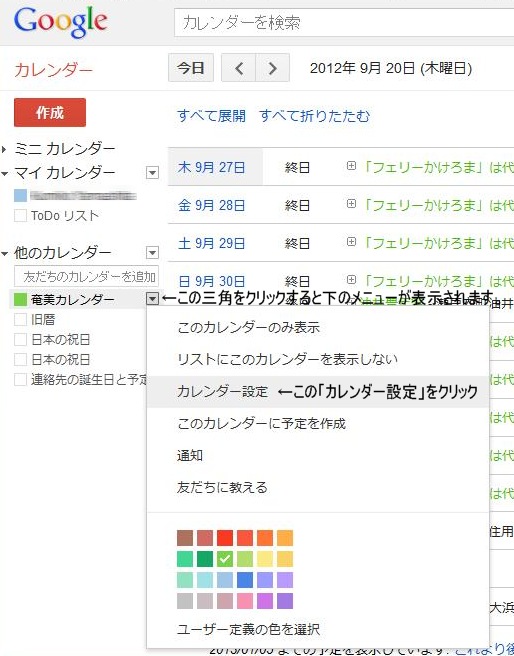
Task: Enable the ToDo リスト checkbox
Action: [x=20, y=215]
